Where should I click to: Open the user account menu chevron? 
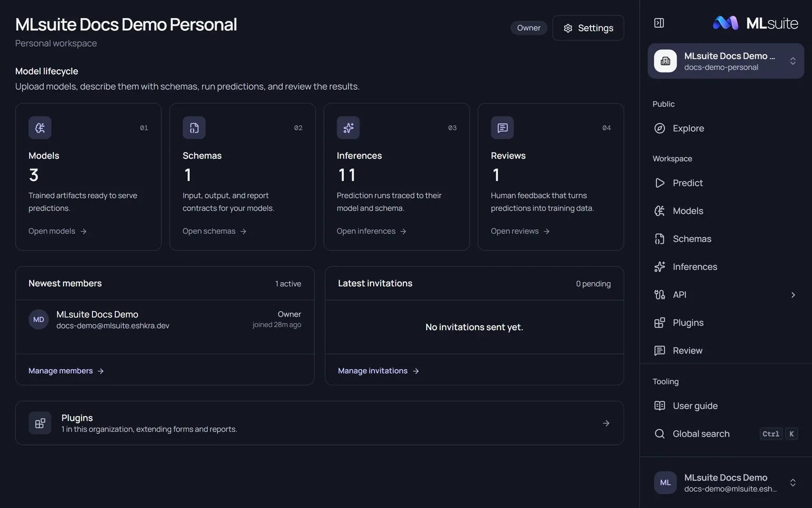792,483
